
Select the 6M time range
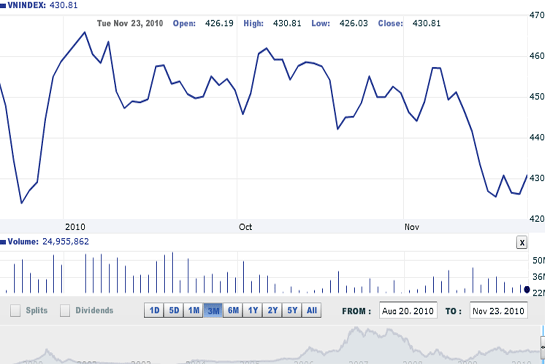click(233, 310)
